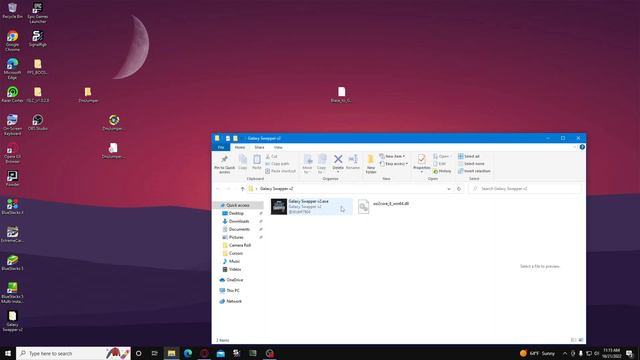Image resolution: width=640 pixels, height=360 pixels.
Task: Click History in the Open group
Action: [x=442, y=171]
